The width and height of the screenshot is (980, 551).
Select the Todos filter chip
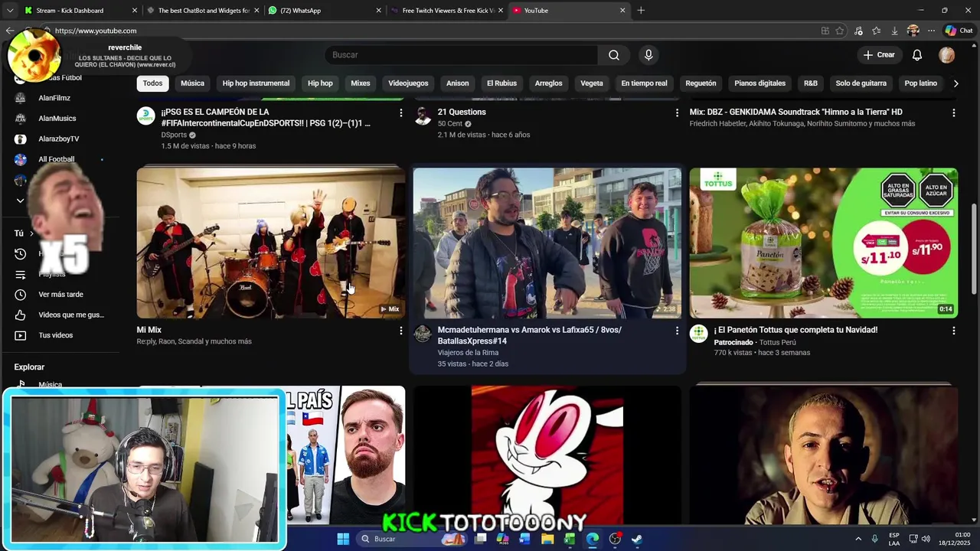coord(152,83)
